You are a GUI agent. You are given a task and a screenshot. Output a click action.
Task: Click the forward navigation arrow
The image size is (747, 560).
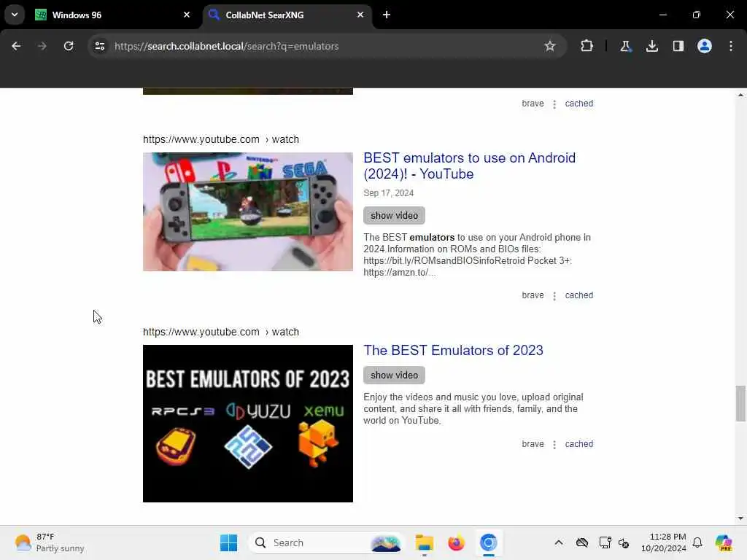42,46
